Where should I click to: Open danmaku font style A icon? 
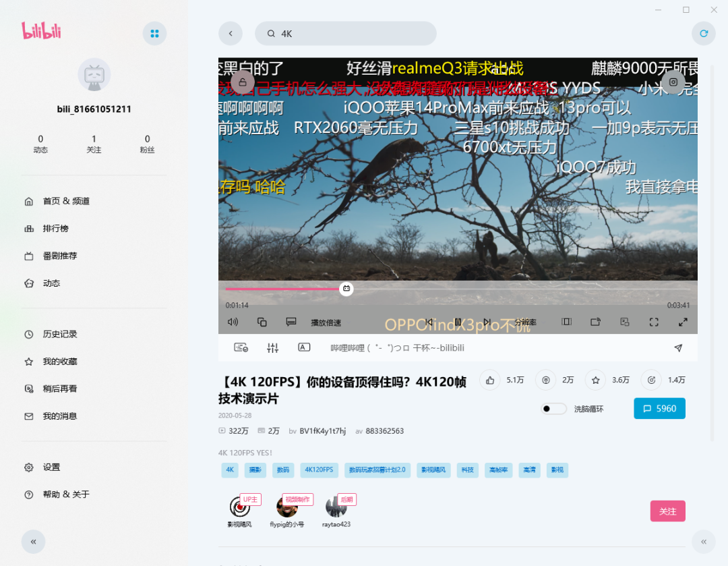pos(304,347)
